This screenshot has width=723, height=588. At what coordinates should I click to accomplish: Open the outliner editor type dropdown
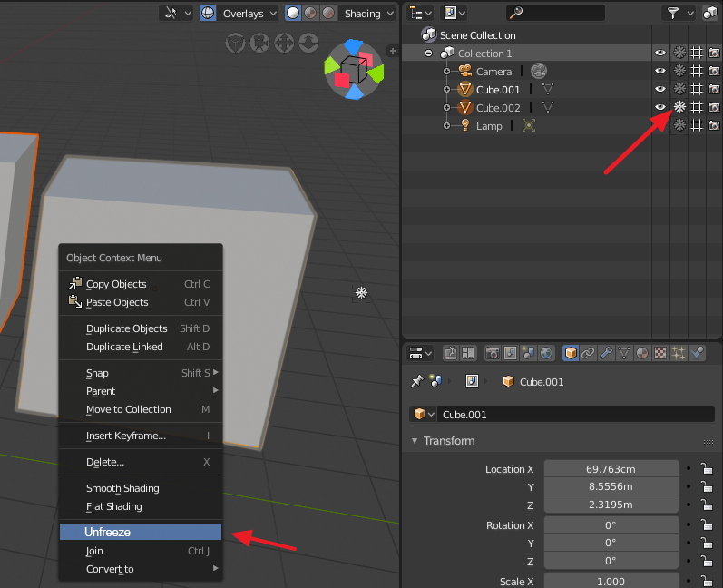(421, 13)
